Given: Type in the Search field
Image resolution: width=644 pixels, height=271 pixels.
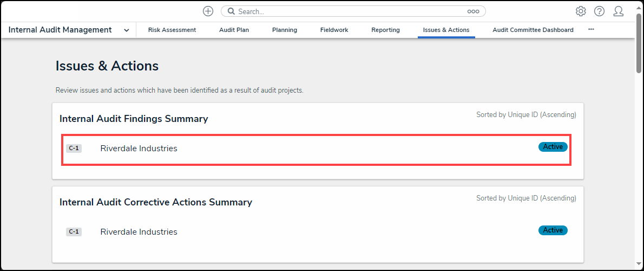Looking at the screenshot, I should (x=346, y=11).
